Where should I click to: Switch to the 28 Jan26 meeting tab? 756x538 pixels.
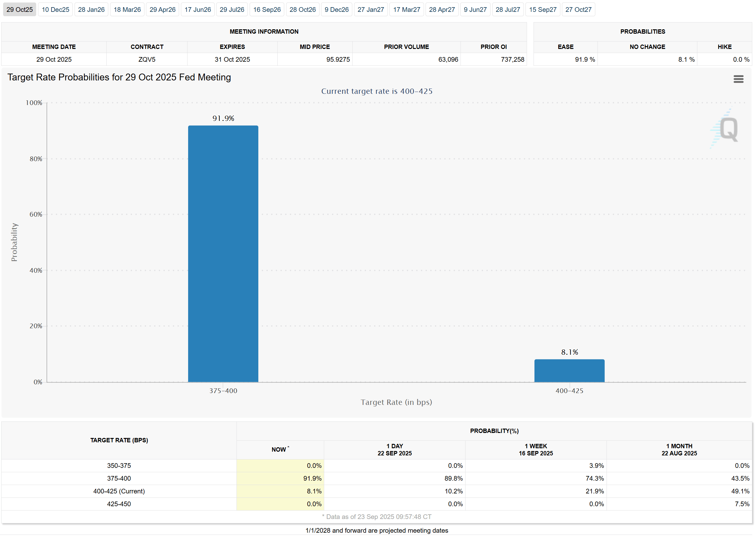91,9
